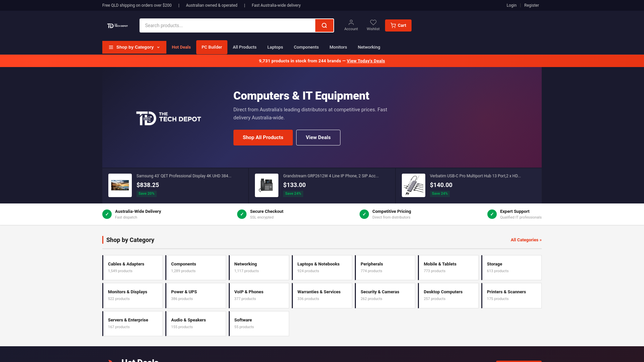Click the Free QLD shipping notice text
The height and width of the screenshot is (362, 644).
(137, 5)
